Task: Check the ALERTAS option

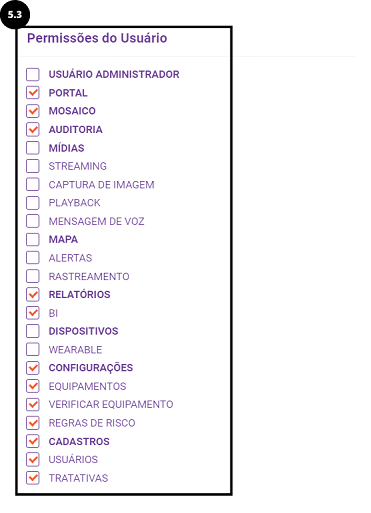Action: [x=33, y=258]
